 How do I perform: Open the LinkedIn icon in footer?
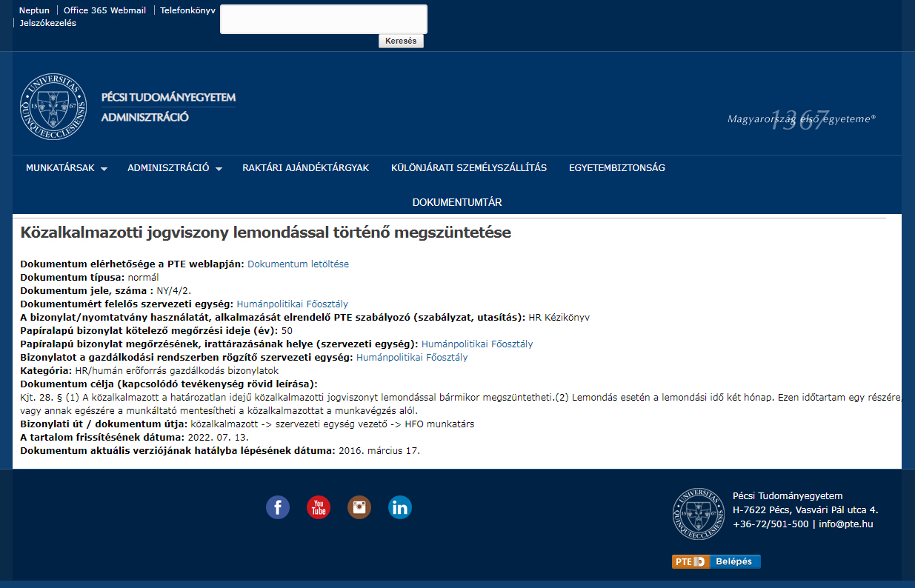click(400, 507)
